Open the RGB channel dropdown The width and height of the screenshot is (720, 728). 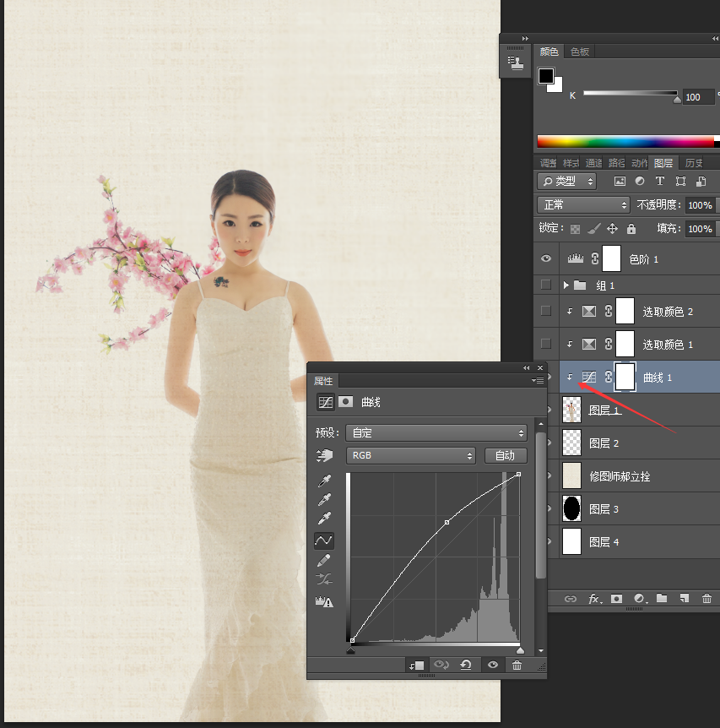[411, 455]
